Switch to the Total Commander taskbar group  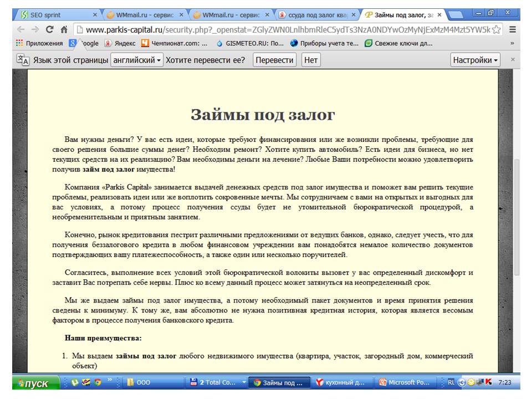coord(216,382)
